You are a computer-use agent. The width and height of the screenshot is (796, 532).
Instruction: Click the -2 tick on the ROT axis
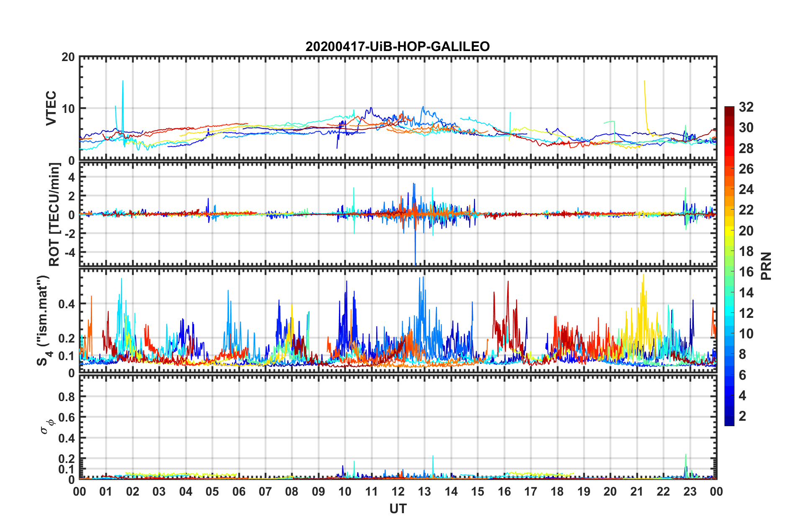tap(70, 233)
